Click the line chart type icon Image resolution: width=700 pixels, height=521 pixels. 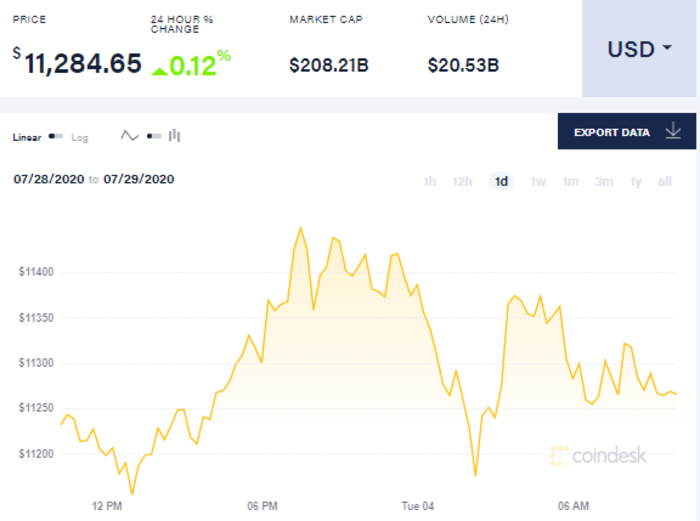(129, 136)
